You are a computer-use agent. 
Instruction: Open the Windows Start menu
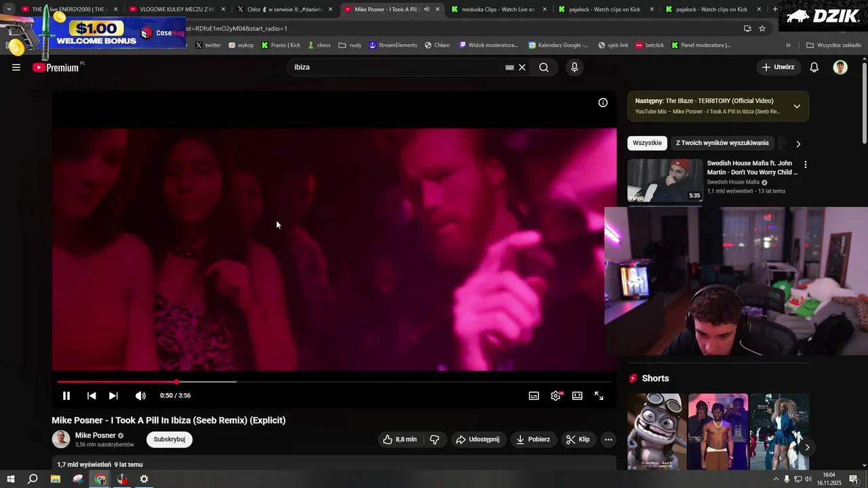(x=11, y=479)
